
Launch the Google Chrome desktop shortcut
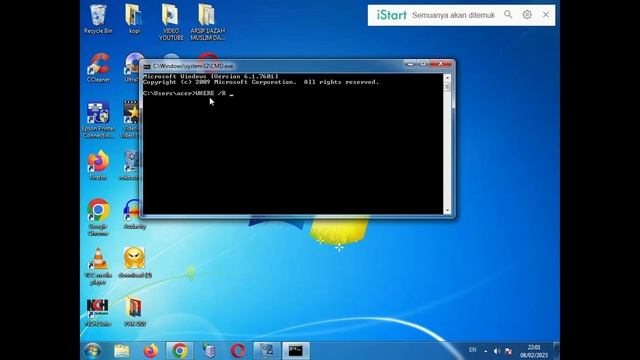pos(98,217)
